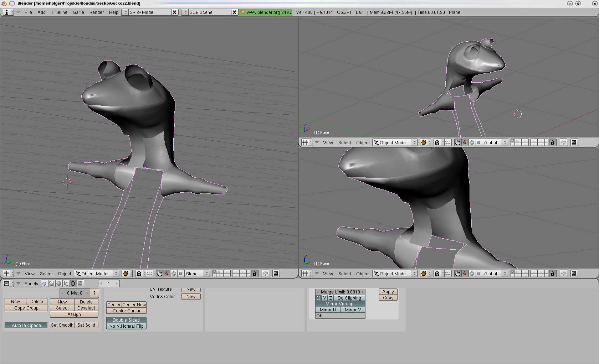The width and height of the screenshot is (599, 364).
Task: Open the info window type selector icon
Action: pos(8,12)
